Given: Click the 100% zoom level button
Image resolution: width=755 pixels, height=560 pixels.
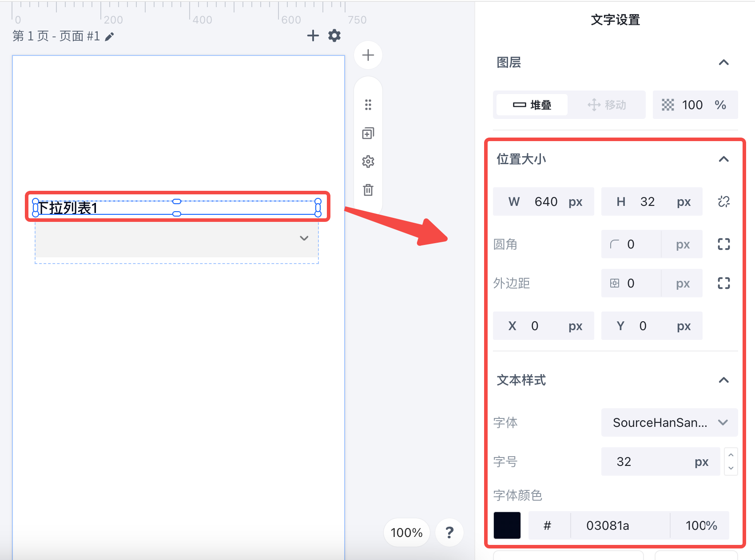Looking at the screenshot, I should pos(407,532).
